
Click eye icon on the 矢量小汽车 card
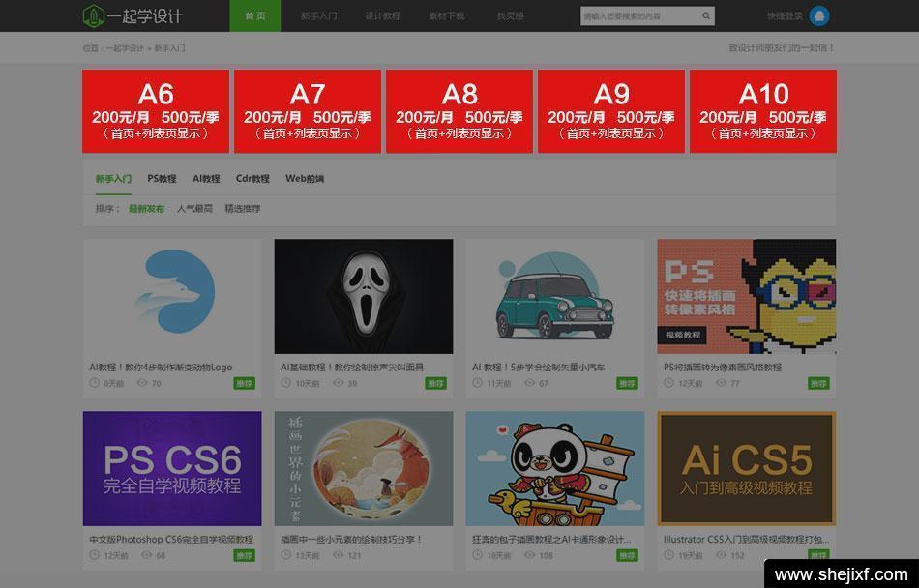click(530, 383)
